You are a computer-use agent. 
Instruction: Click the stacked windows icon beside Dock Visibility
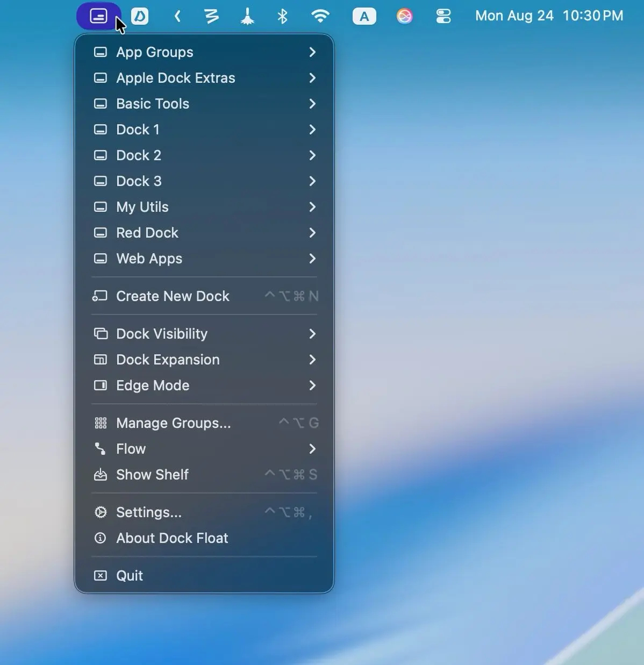(x=101, y=334)
